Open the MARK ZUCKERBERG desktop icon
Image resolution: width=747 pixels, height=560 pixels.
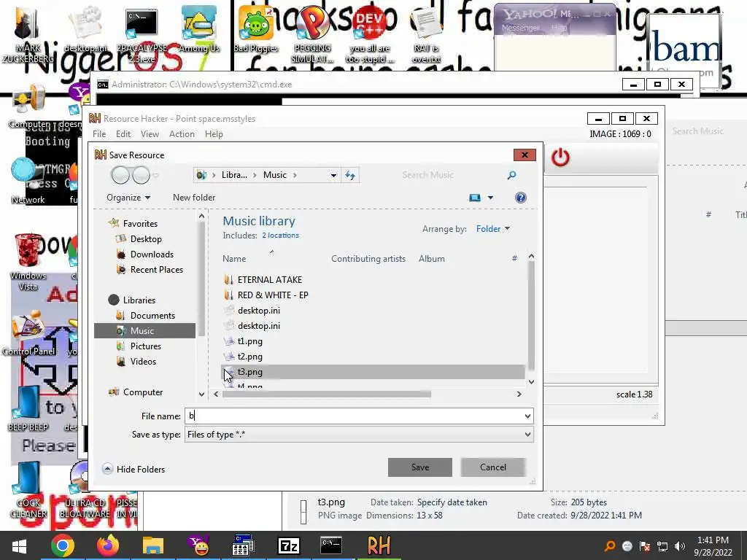(28, 34)
